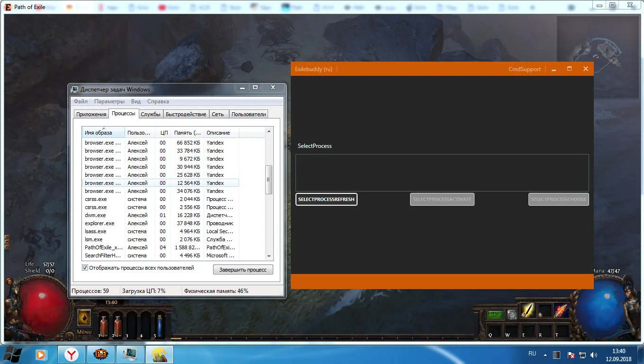Viewport: 644px width, 364px height.
Task: Select the fire arrow skill icon
Action: click(561, 310)
